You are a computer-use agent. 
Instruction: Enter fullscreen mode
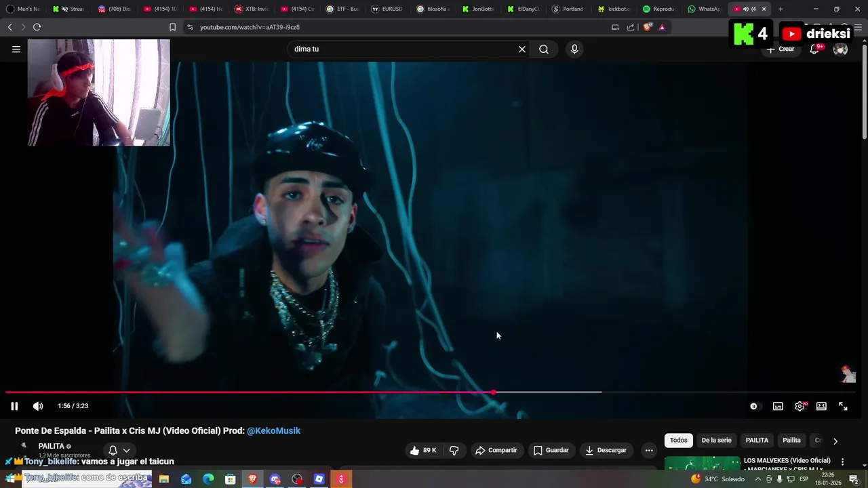pos(843,406)
